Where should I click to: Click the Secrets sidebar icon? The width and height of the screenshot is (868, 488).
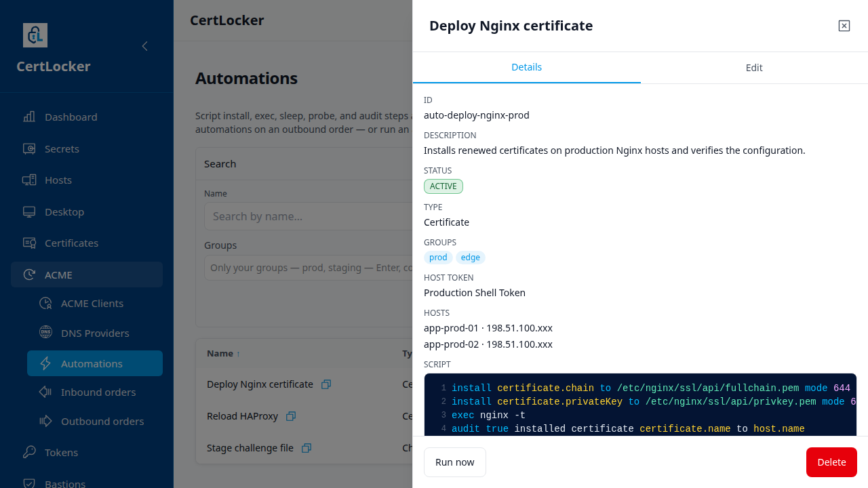coord(29,148)
